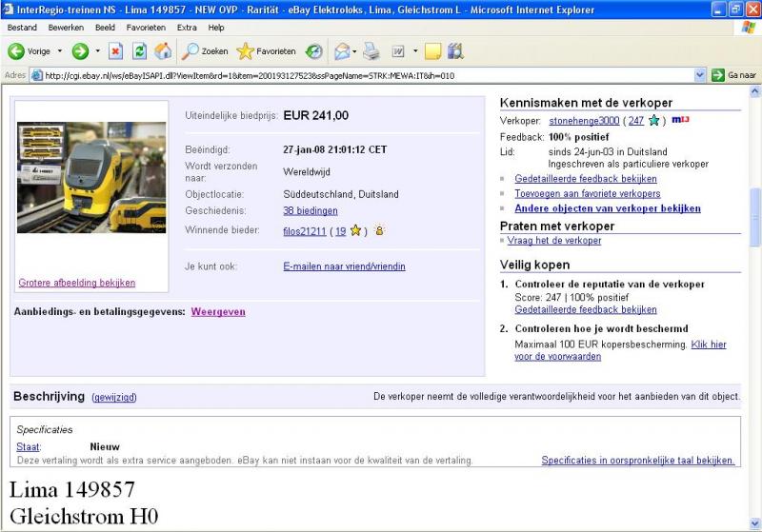The height and width of the screenshot is (532, 762).
Task: Click the Staat specification link
Action: point(29,446)
